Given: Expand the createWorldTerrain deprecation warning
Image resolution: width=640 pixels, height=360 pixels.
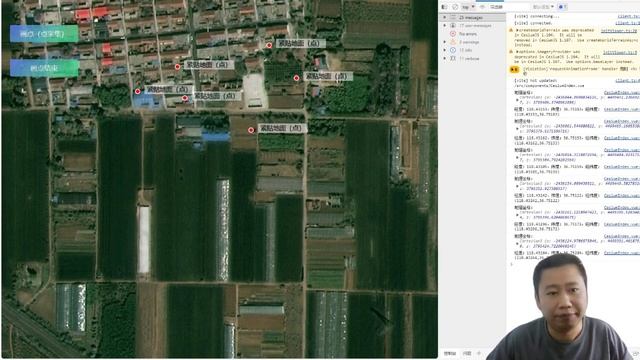Looking at the screenshot, I should [517, 31].
